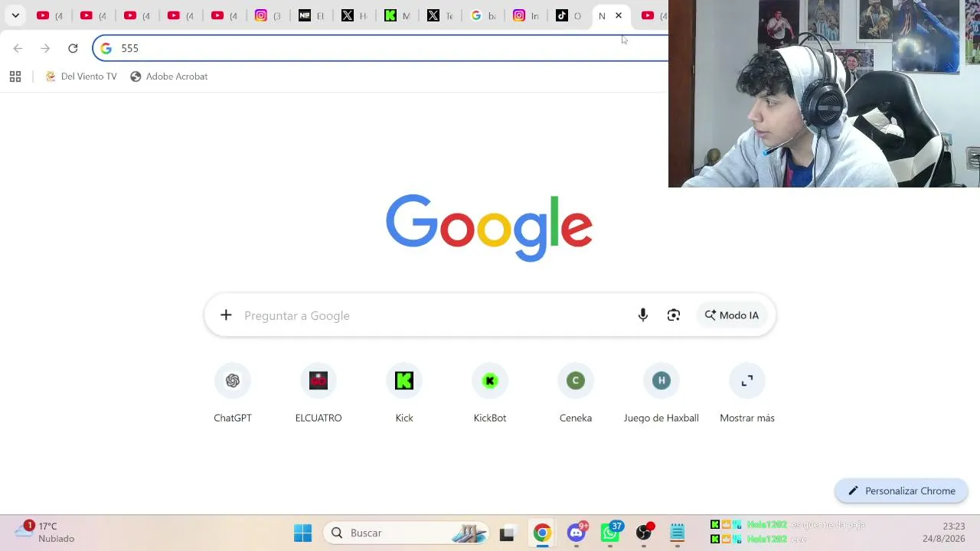The height and width of the screenshot is (551, 980).
Task: Open the notepad app in the taskbar
Action: tap(678, 533)
